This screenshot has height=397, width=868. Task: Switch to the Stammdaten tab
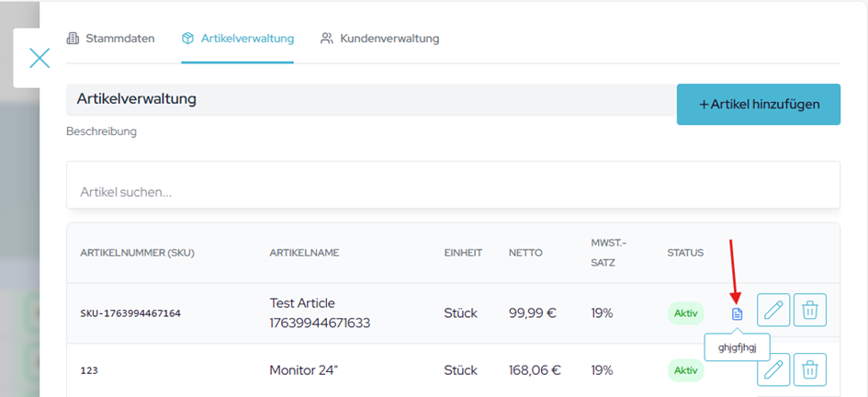[x=119, y=39]
